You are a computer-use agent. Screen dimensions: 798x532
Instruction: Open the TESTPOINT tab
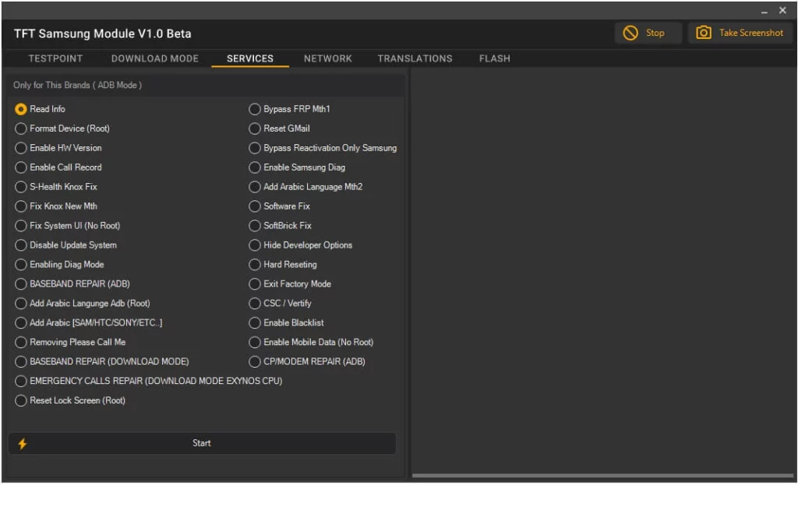click(55, 58)
